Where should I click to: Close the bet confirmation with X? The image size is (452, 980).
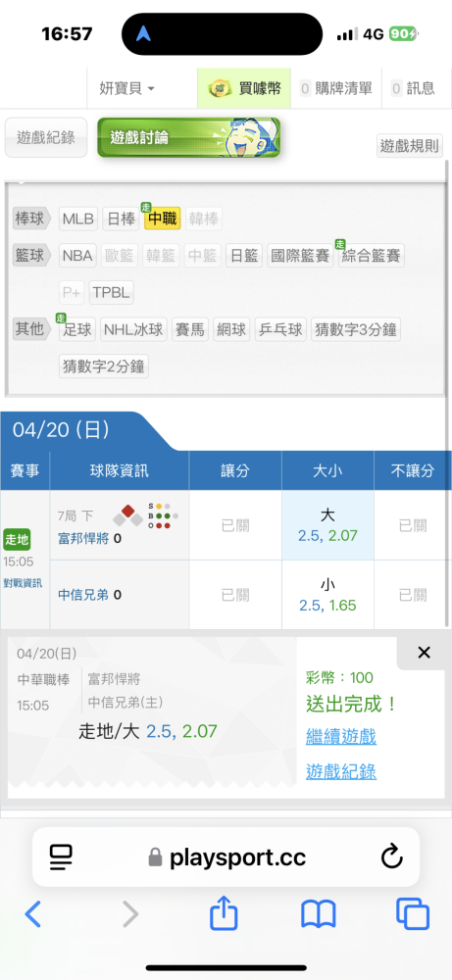[424, 653]
